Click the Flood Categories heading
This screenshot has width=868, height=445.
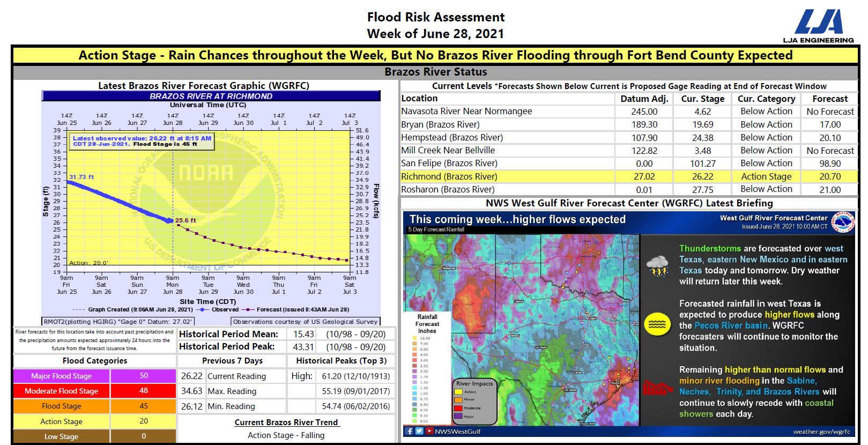pyautogui.click(x=95, y=361)
